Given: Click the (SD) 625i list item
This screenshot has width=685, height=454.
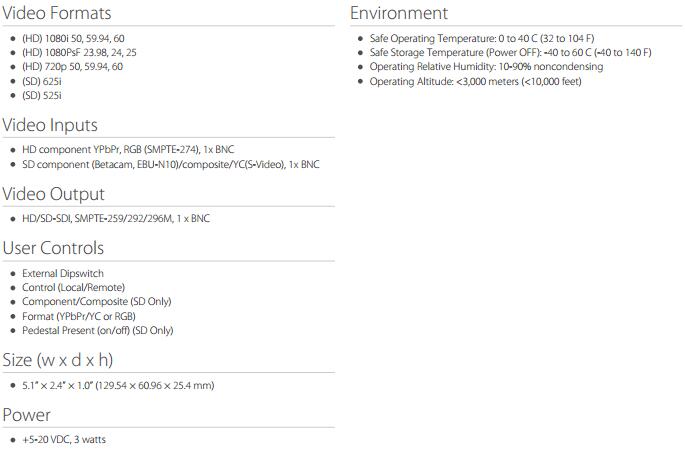Looking at the screenshot, I should pyautogui.click(x=41, y=81).
